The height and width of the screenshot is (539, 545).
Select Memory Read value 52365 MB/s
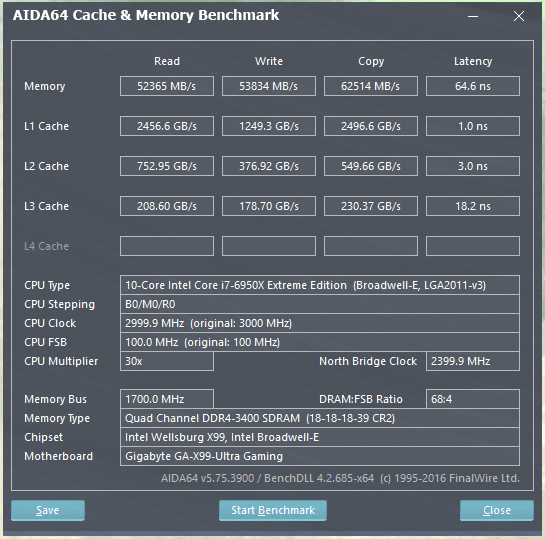(167, 86)
